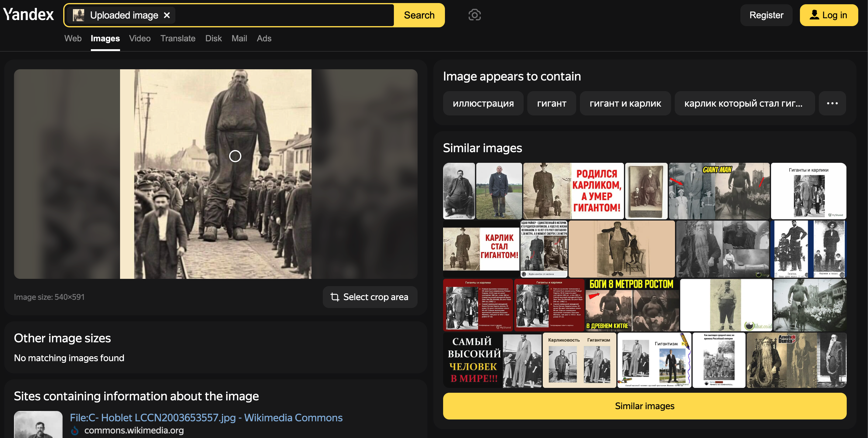Viewport: 868px width, 438px height.
Task: Open the 'БОГИ 8 МЕТРОВ РОСТОМ' thumbnail
Action: point(632,305)
